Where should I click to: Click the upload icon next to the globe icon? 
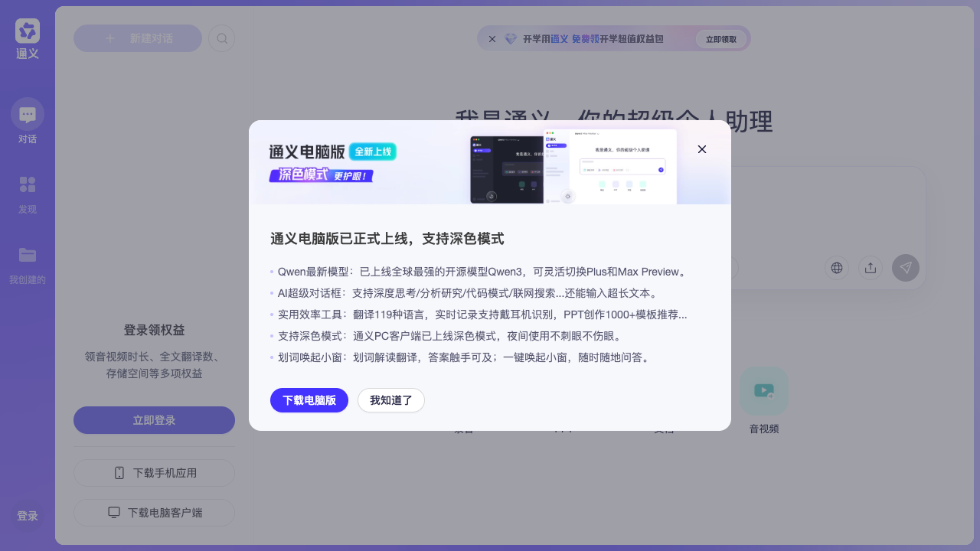coord(871,268)
